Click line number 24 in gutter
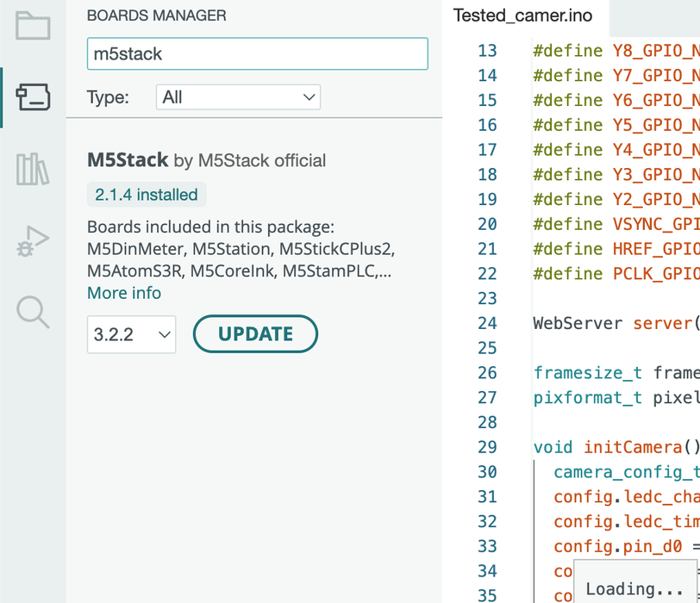 coord(487,324)
